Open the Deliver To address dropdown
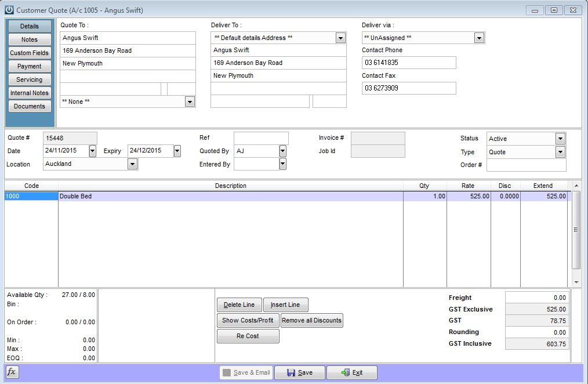The height and width of the screenshot is (384, 588). coord(340,37)
